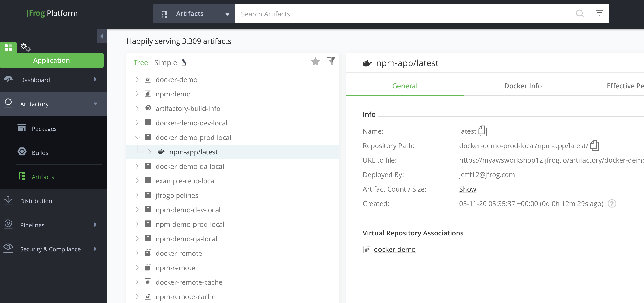
Task: Select npm-demo-qa-local in tree
Action: (x=186, y=239)
